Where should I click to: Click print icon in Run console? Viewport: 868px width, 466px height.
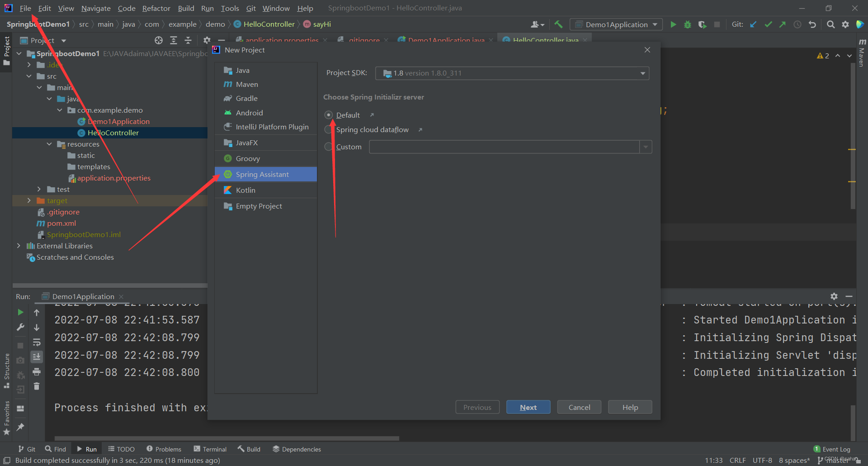[37, 372]
